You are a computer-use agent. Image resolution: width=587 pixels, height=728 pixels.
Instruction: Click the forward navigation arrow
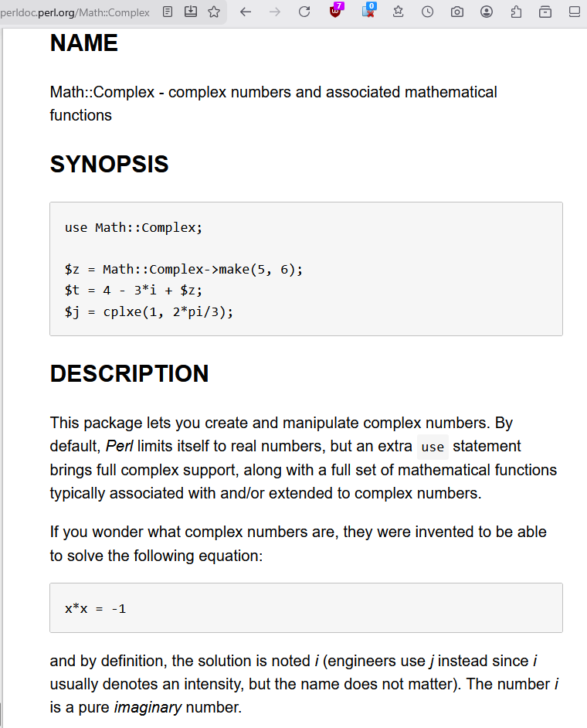[274, 12]
